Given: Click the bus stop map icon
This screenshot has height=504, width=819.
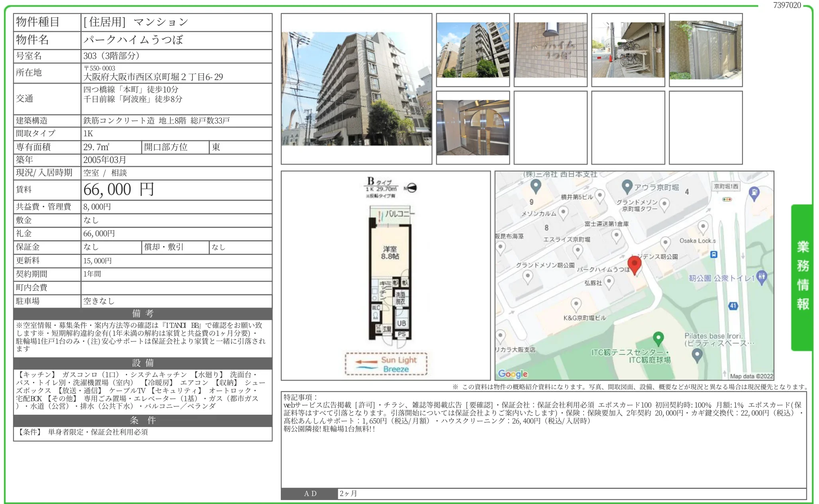Looking at the screenshot, I should click(714, 254).
